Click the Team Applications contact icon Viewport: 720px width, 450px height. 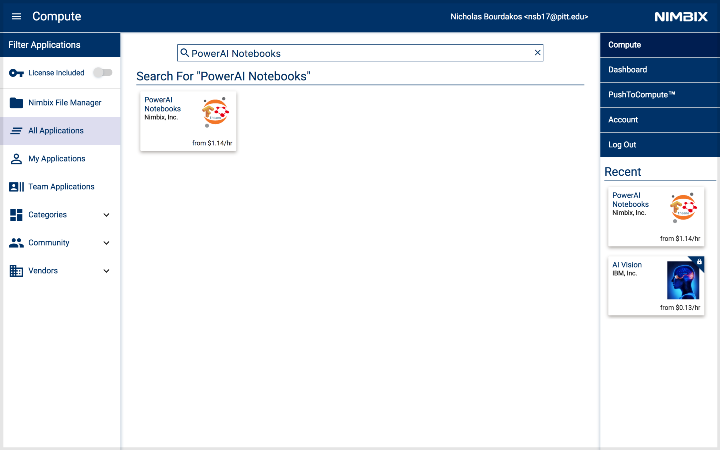pyautogui.click(x=17, y=187)
